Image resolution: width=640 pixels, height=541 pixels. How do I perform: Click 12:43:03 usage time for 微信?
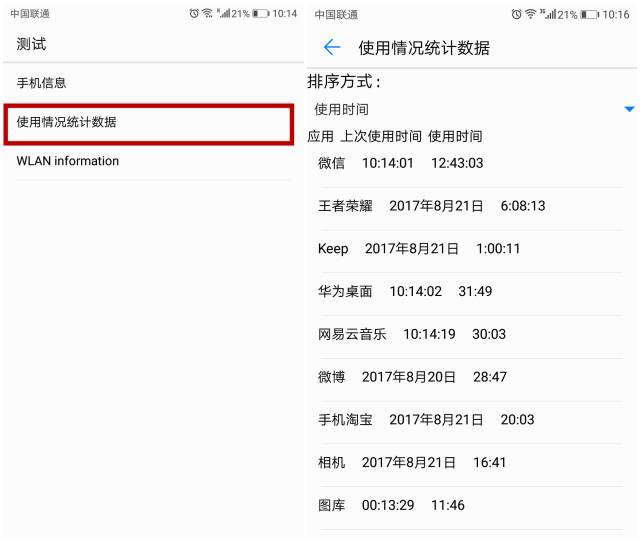pos(457,163)
